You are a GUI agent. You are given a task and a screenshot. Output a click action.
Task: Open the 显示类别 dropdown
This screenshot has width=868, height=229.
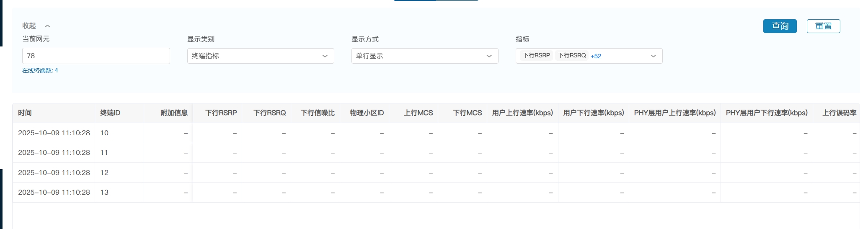coord(260,56)
